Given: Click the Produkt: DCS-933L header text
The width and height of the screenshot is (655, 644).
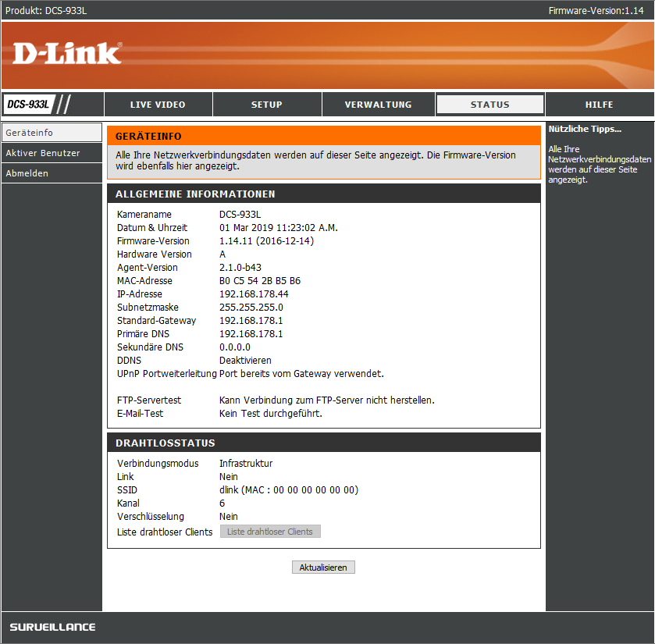Looking at the screenshot, I should click(46, 10).
